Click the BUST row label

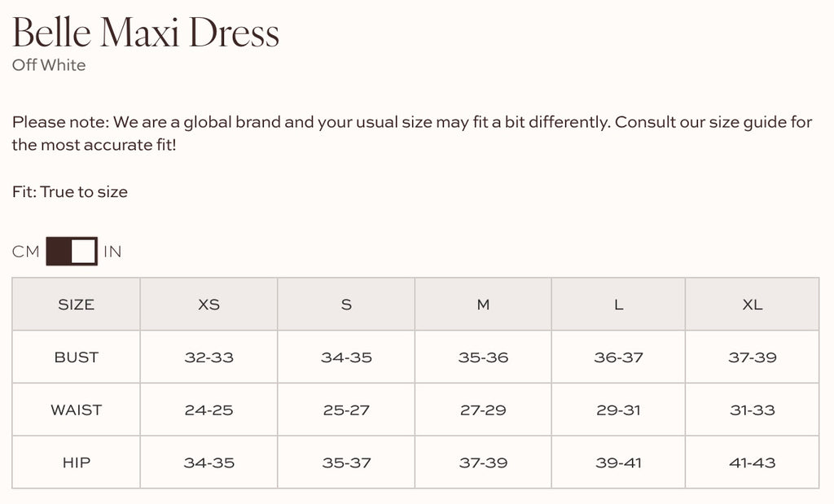click(76, 357)
